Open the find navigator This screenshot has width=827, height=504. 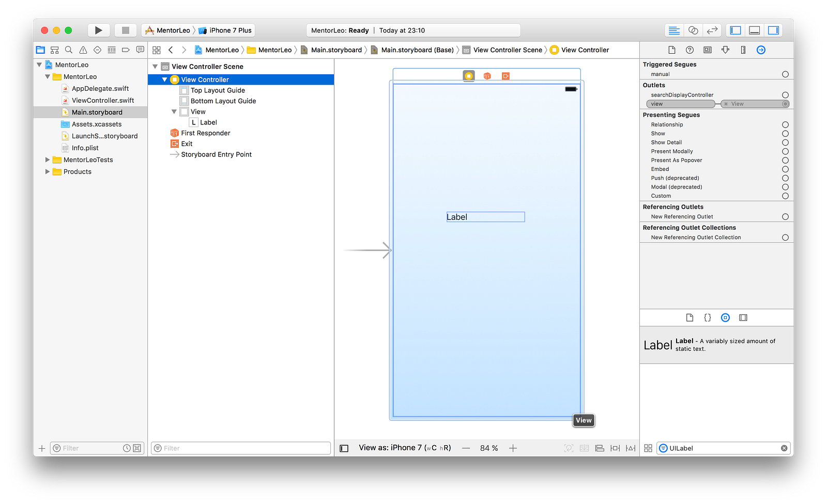pos(69,50)
